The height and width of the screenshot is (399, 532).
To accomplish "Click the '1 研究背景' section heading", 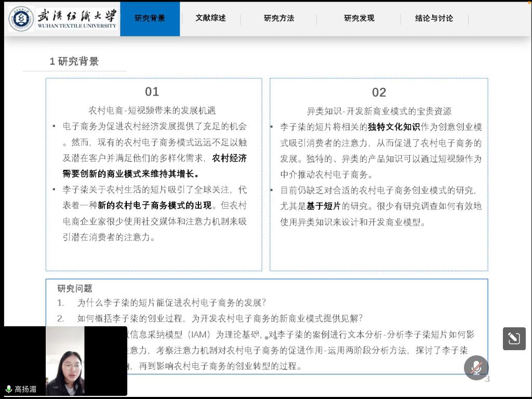I will point(74,61).
